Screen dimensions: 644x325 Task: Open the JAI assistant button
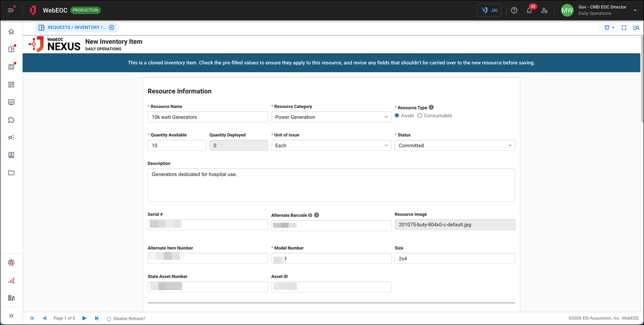click(x=489, y=10)
